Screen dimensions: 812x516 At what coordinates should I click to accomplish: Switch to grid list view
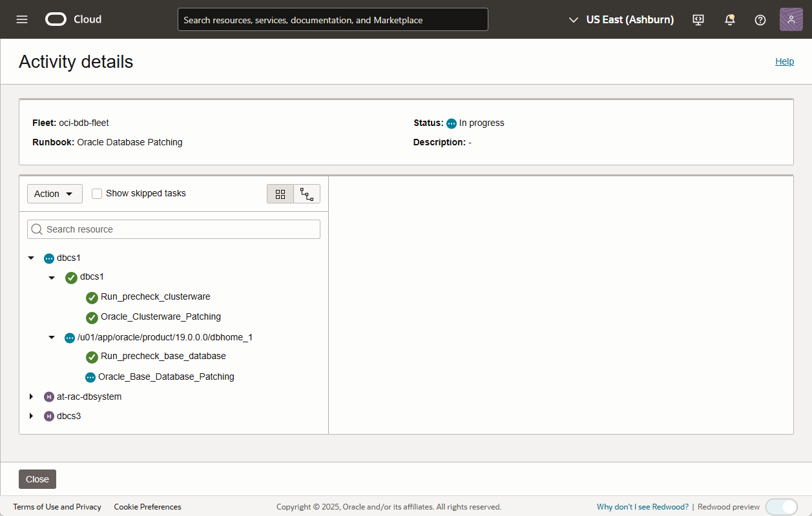(280, 194)
